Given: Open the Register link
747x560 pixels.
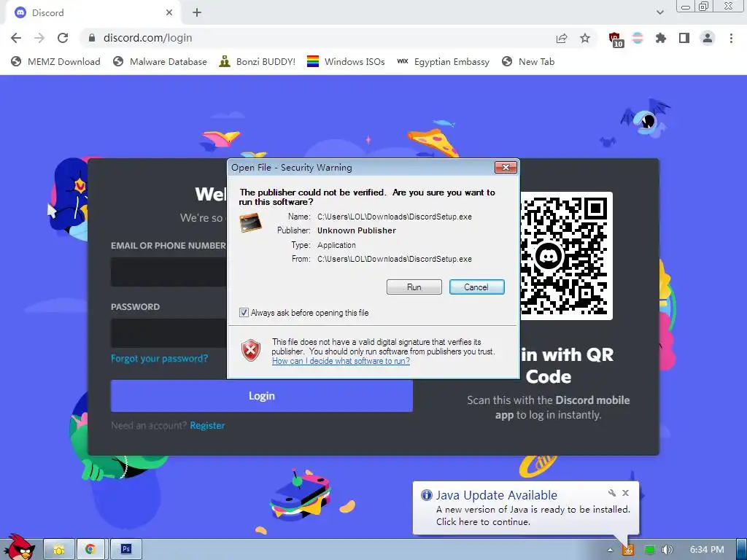Looking at the screenshot, I should (207, 426).
